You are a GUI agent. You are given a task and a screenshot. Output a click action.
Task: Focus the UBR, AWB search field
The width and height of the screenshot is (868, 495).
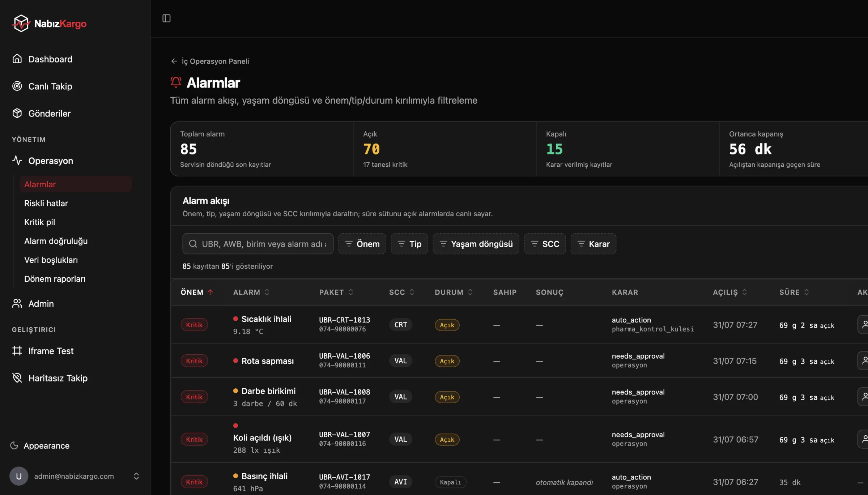[258, 244]
